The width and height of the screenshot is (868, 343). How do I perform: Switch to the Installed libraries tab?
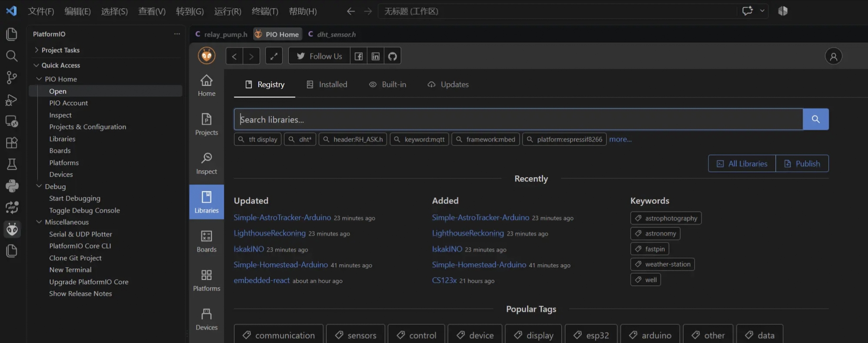coord(327,84)
